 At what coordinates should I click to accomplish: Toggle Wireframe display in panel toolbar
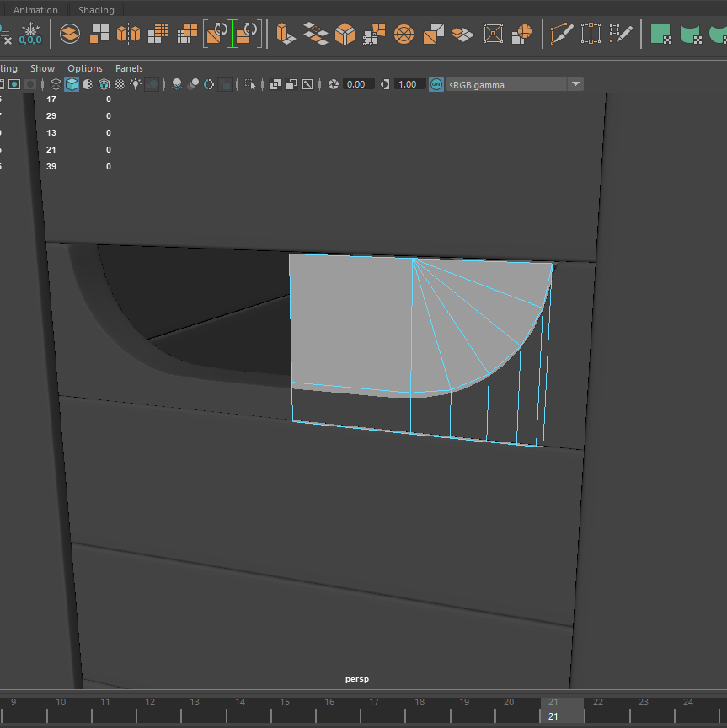coord(56,84)
